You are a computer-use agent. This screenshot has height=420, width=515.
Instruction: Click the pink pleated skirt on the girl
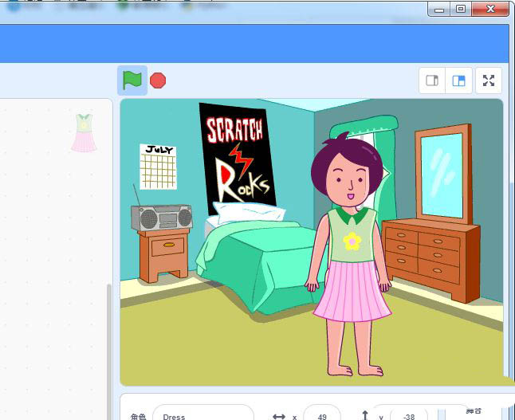(352, 289)
